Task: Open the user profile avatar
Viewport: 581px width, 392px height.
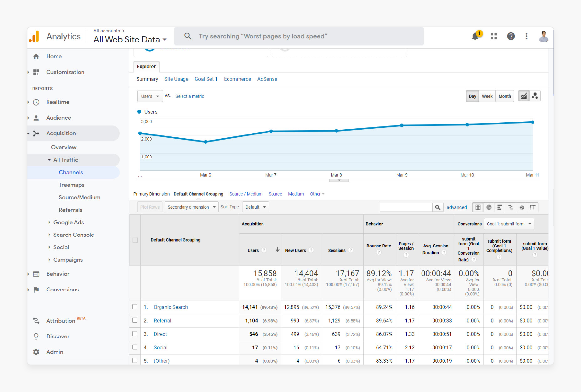Action: (544, 36)
